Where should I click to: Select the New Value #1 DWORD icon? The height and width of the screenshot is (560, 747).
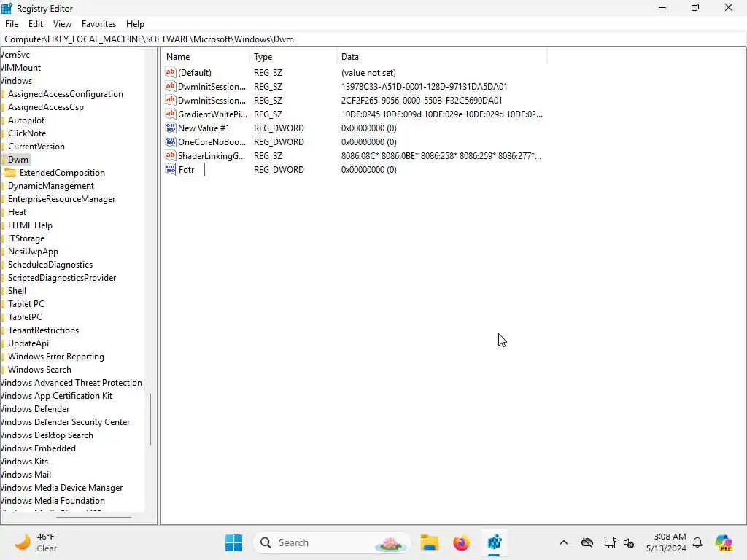coord(171,128)
